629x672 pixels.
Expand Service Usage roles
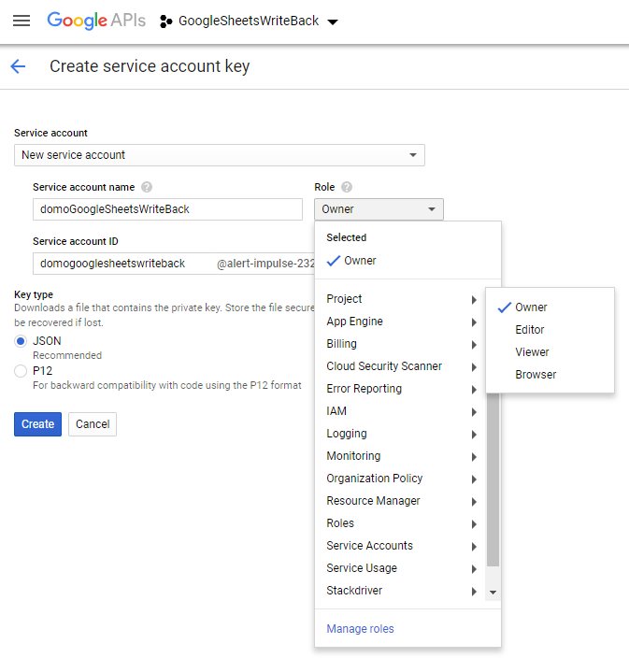coord(402,568)
